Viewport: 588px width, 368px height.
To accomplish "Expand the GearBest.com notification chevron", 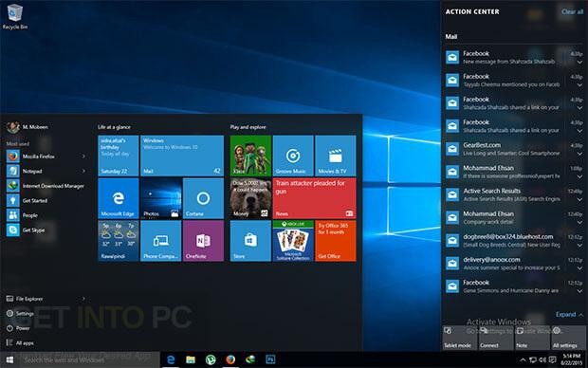I will (579, 154).
